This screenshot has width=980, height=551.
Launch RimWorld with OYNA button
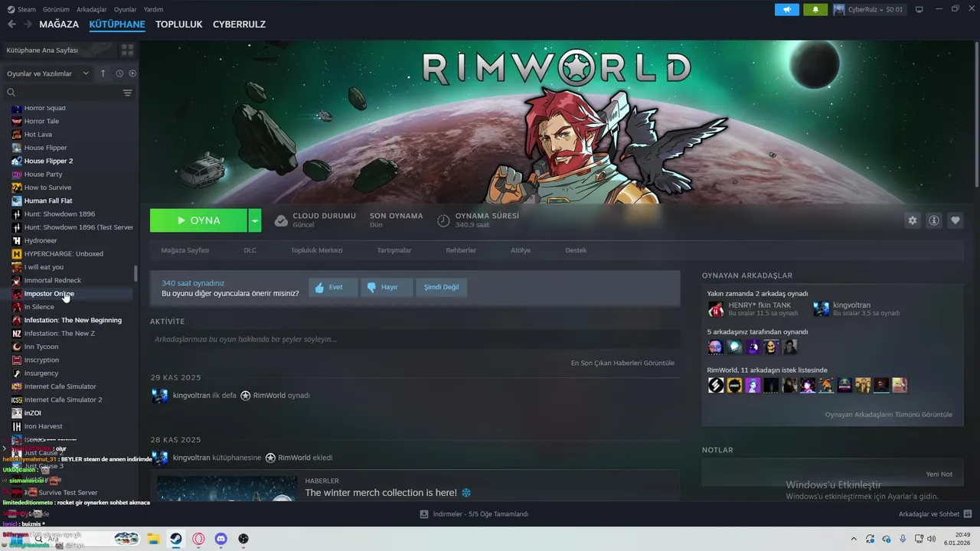tap(198, 220)
